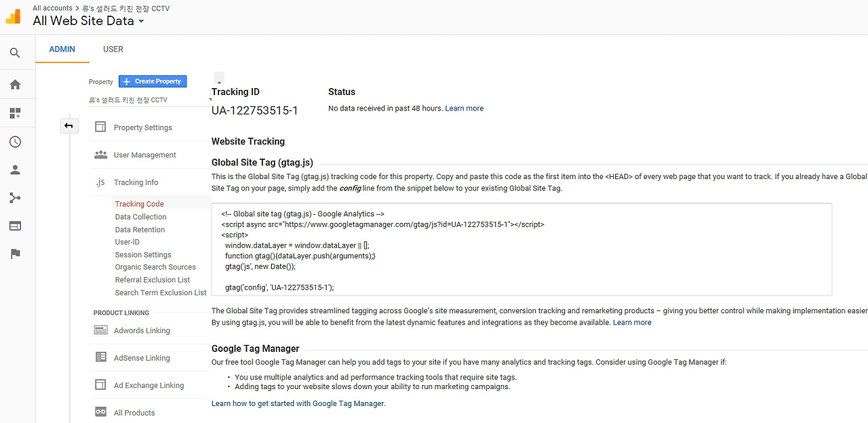
Task: Open Audience person icon
Action: 15,170
